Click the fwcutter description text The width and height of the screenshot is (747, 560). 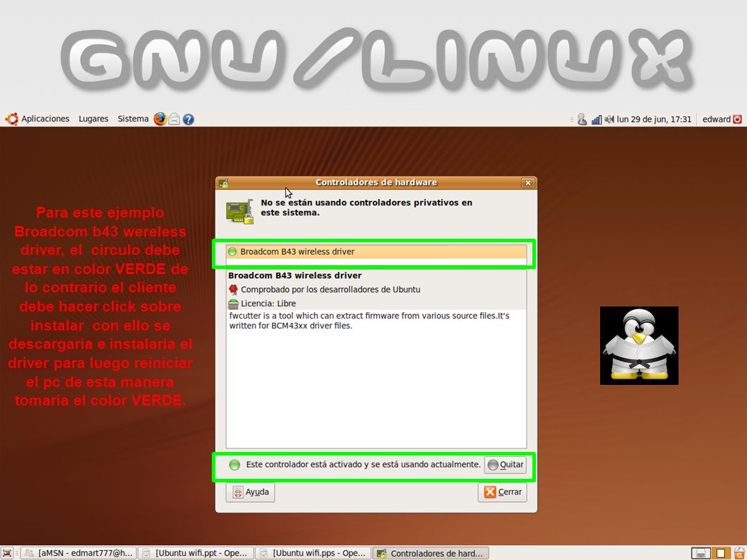coord(369,321)
